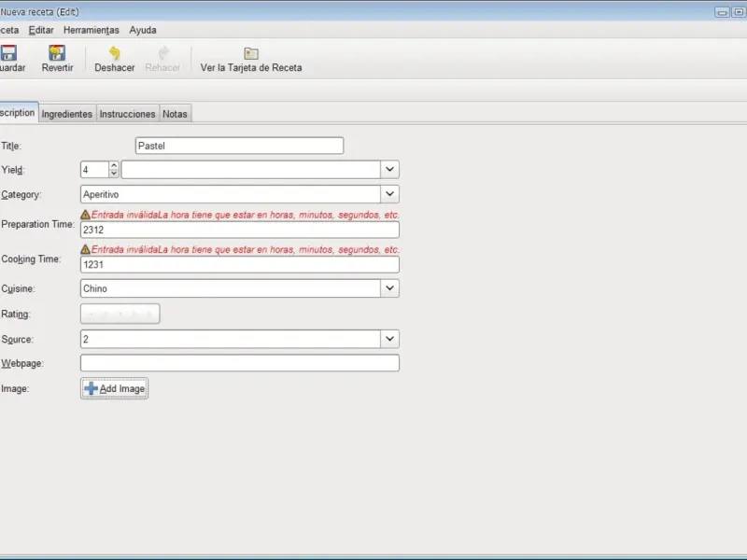Click the greyed Rehacer redo icon
747x560 pixels.
tap(163, 53)
